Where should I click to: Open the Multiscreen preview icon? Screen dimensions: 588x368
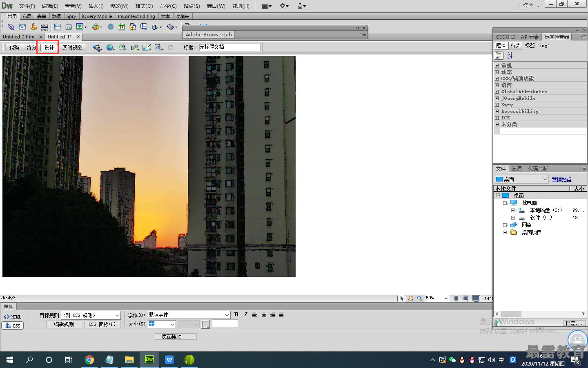point(97,47)
